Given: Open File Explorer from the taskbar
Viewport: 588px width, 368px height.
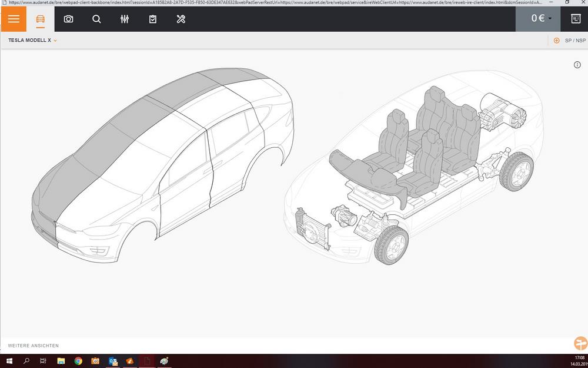Looking at the screenshot, I should click(x=61, y=362).
